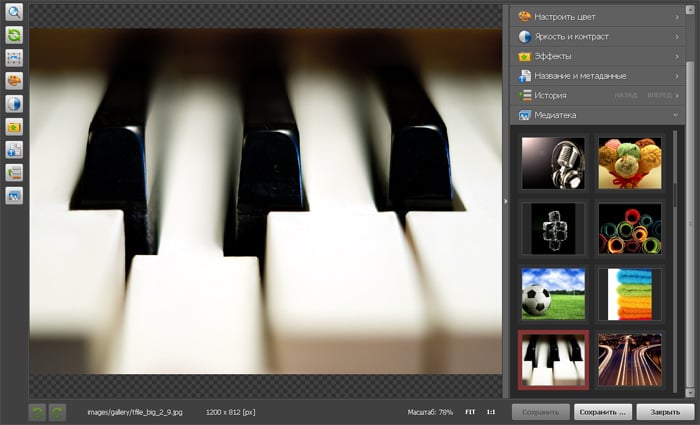This screenshot has width=700, height=425.
Task: Click the Сохранить ... button
Action: coord(604,411)
